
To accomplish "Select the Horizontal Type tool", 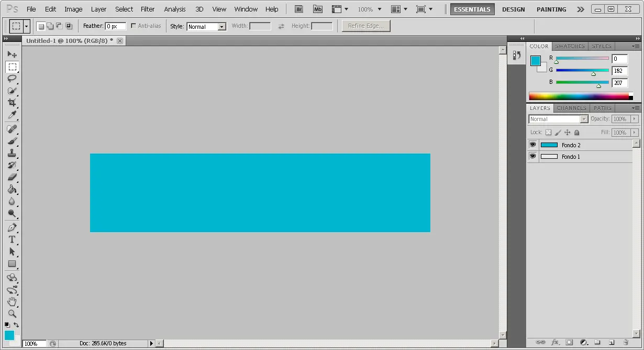I will coord(13,239).
